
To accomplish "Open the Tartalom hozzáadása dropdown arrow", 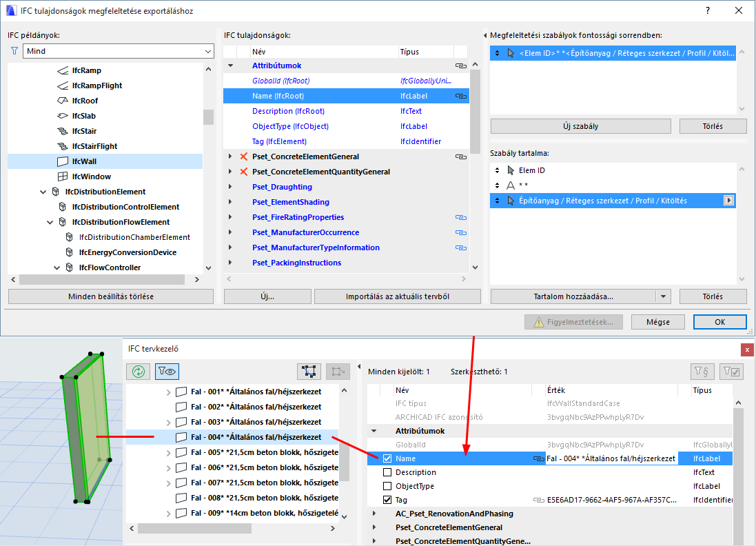I will (664, 296).
